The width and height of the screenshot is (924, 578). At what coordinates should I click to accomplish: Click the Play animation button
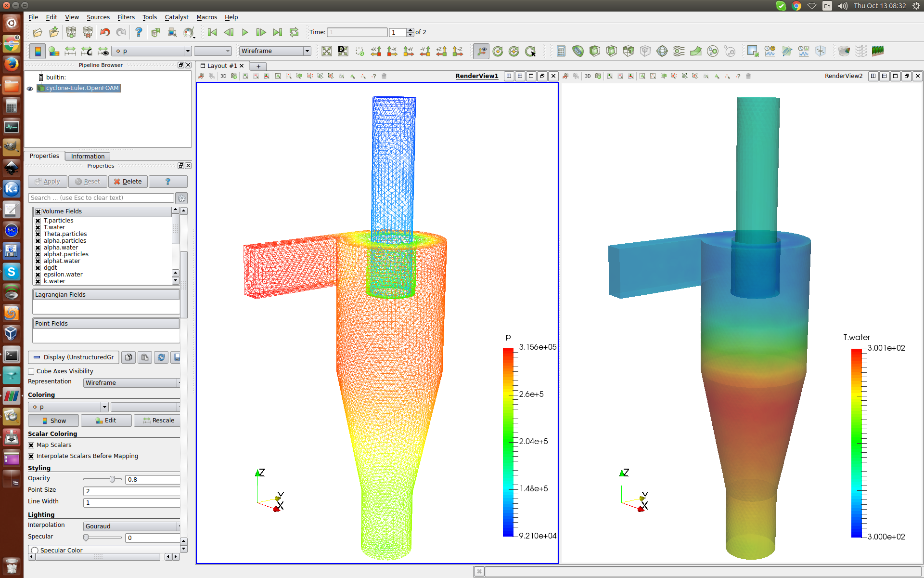[x=245, y=32]
